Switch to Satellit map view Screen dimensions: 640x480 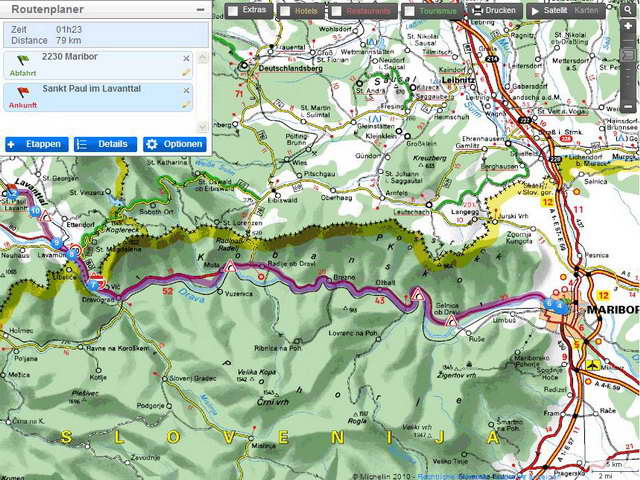549,11
